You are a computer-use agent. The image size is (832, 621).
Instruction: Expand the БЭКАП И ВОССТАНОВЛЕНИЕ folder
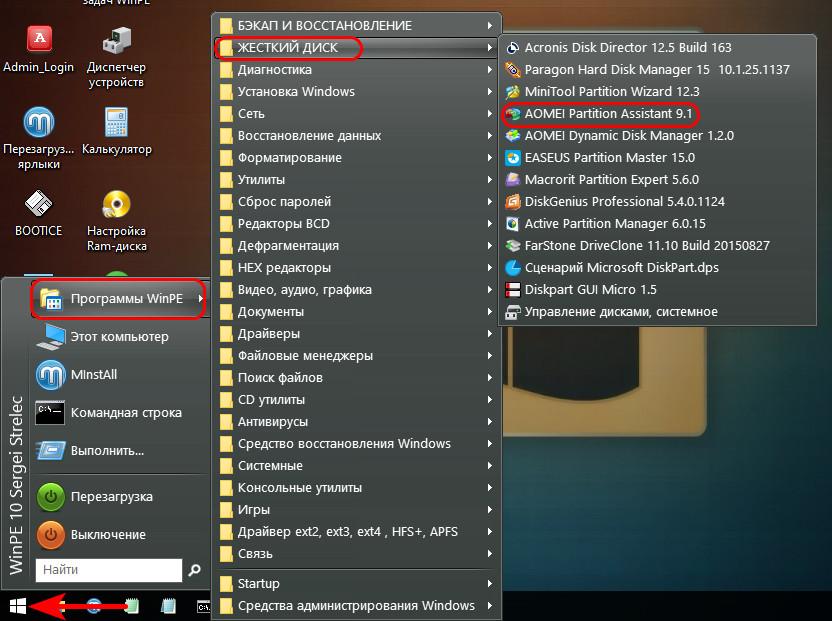click(357, 25)
